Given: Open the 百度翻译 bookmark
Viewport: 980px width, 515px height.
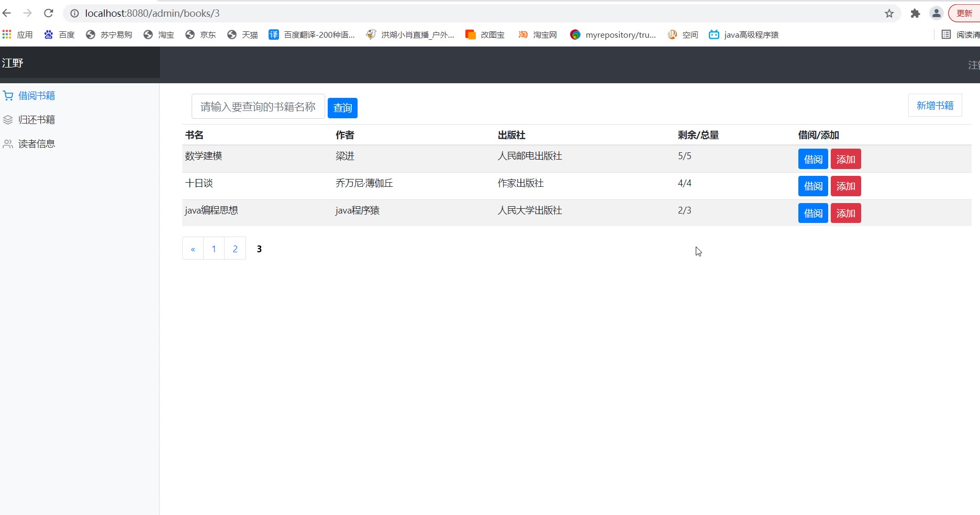Looking at the screenshot, I should [311, 35].
